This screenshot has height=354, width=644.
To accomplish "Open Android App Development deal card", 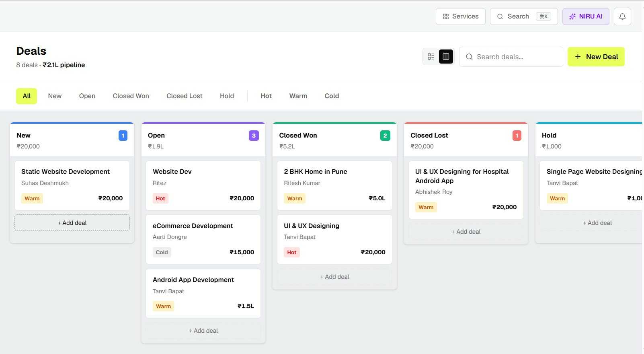I will (203, 293).
